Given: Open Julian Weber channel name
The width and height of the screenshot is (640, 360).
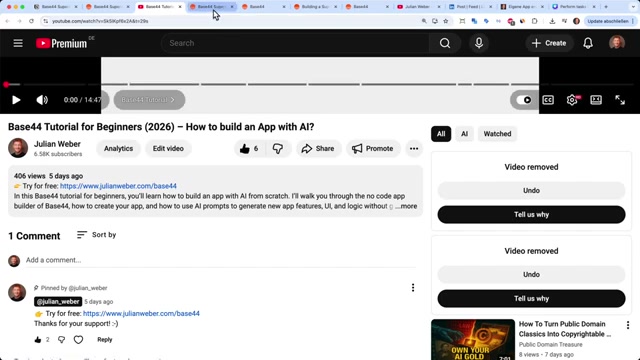Looking at the screenshot, I should tap(57, 144).
